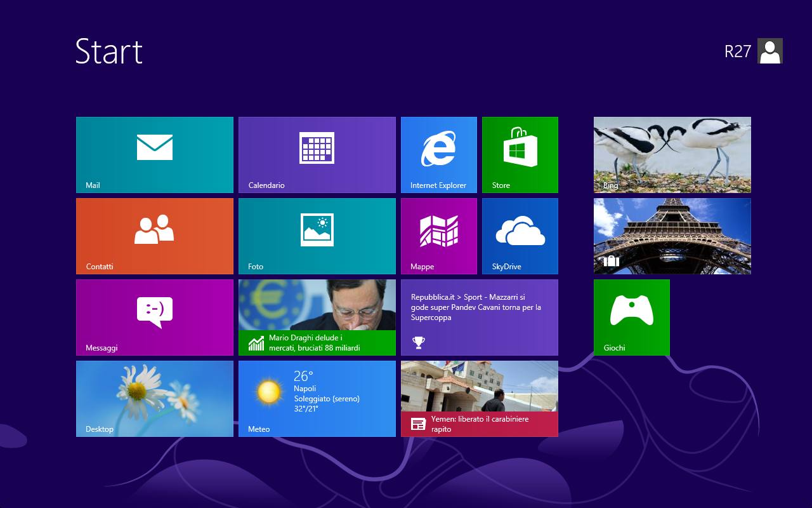
Task: Open the Foto picture icon
Action: coord(317,230)
